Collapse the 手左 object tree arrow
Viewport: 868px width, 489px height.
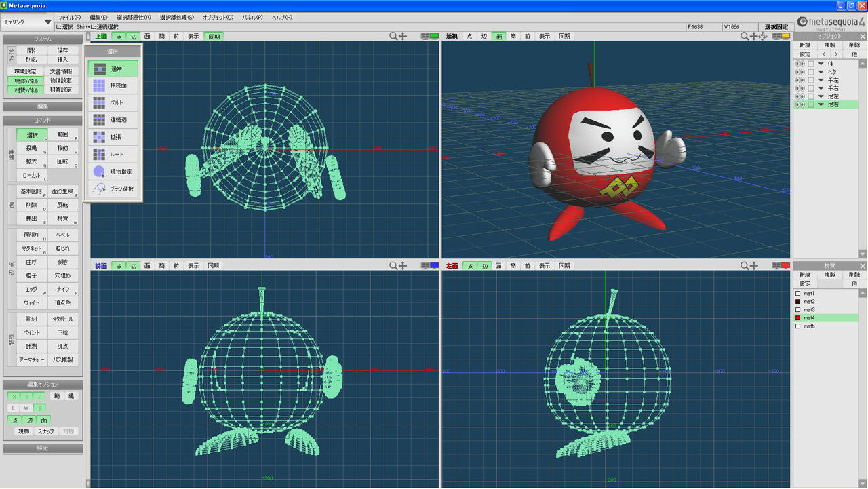(821, 80)
